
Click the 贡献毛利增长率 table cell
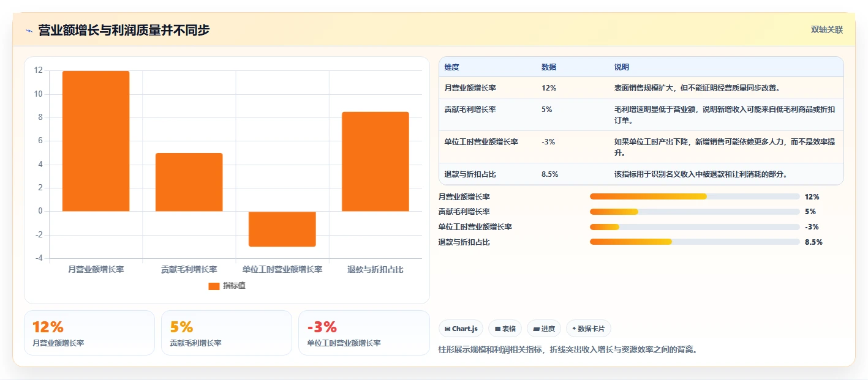[470, 110]
